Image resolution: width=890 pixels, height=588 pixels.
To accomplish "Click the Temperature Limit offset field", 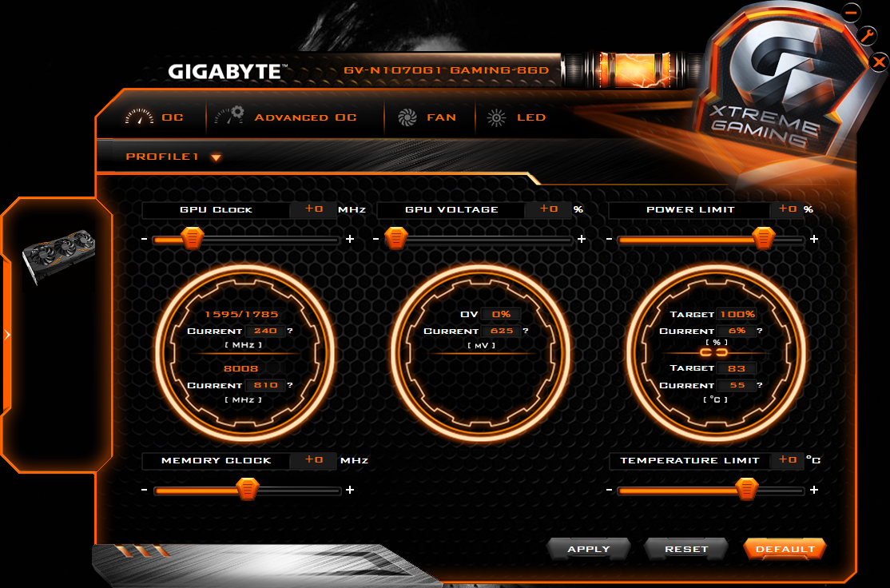I will pos(787,459).
